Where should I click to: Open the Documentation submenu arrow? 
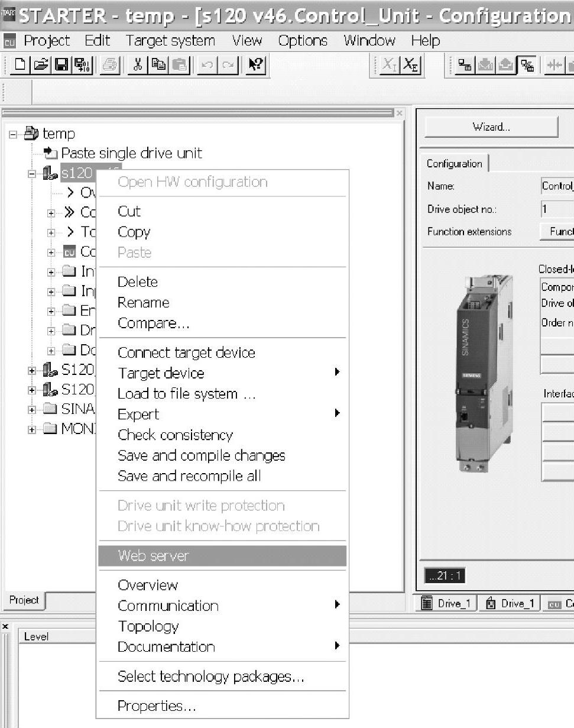tap(338, 646)
